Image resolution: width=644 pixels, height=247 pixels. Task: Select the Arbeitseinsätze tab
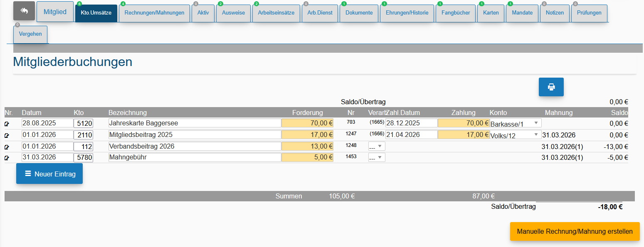click(x=276, y=13)
